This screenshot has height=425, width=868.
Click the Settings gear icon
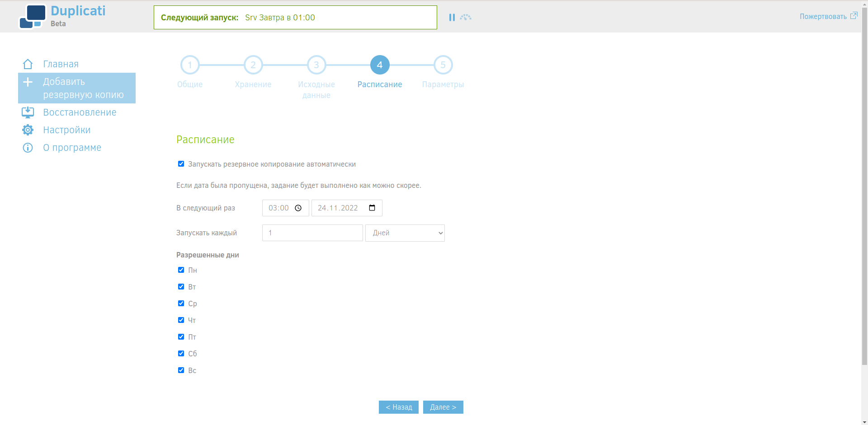(28, 130)
